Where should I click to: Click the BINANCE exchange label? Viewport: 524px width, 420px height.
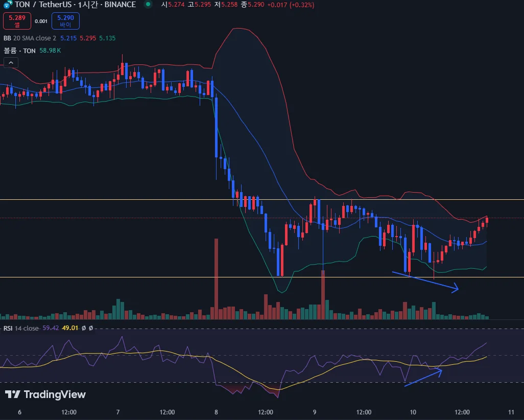click(121, 5)
